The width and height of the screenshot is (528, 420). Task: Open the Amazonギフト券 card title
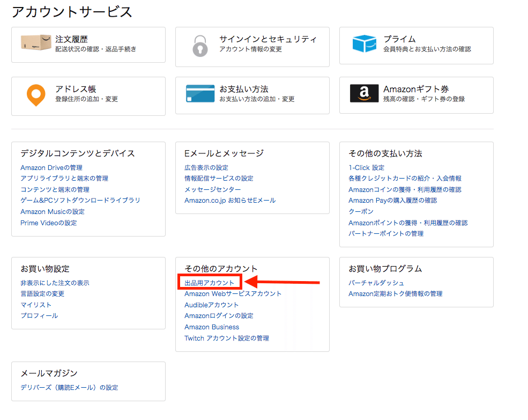tap(416, 90)
